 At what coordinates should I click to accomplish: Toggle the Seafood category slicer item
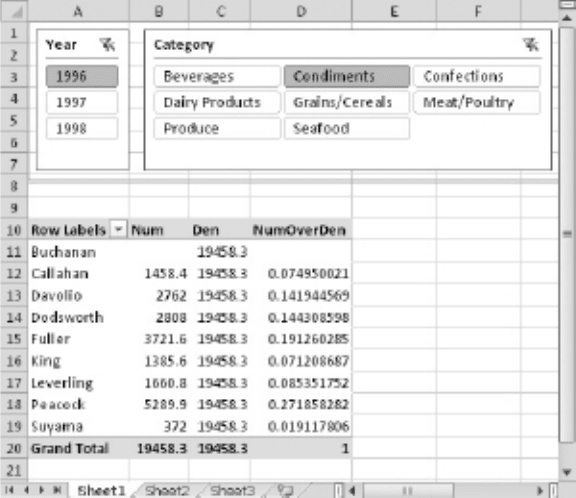347,129
